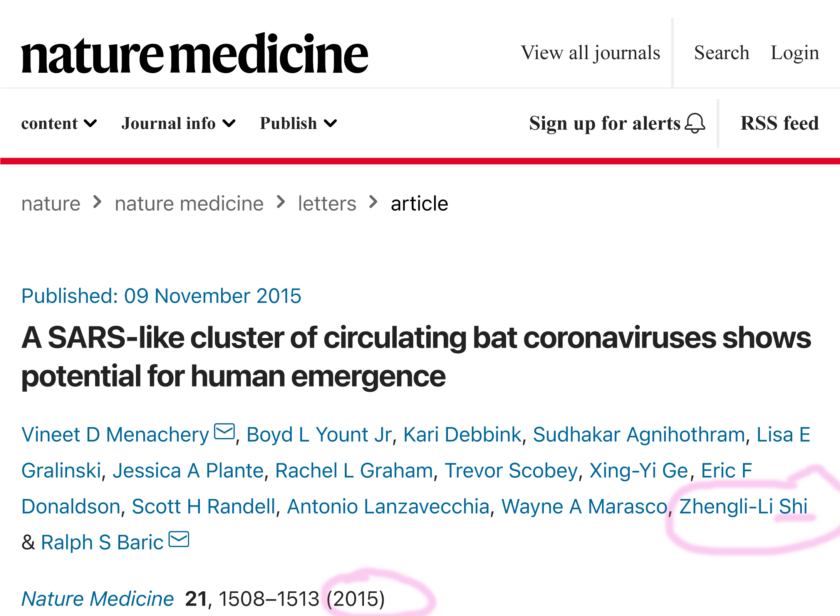Open the Search option

tap(721, 53)
